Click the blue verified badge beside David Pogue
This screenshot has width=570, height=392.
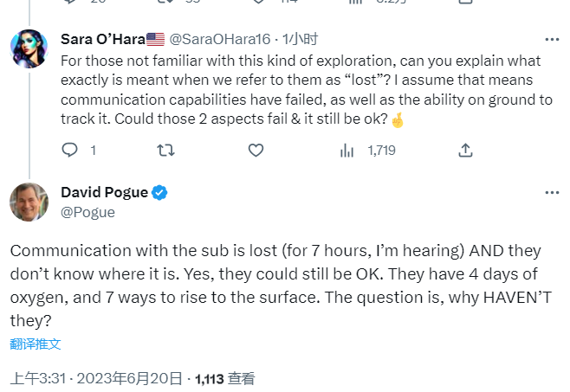(x=160, y=193)
